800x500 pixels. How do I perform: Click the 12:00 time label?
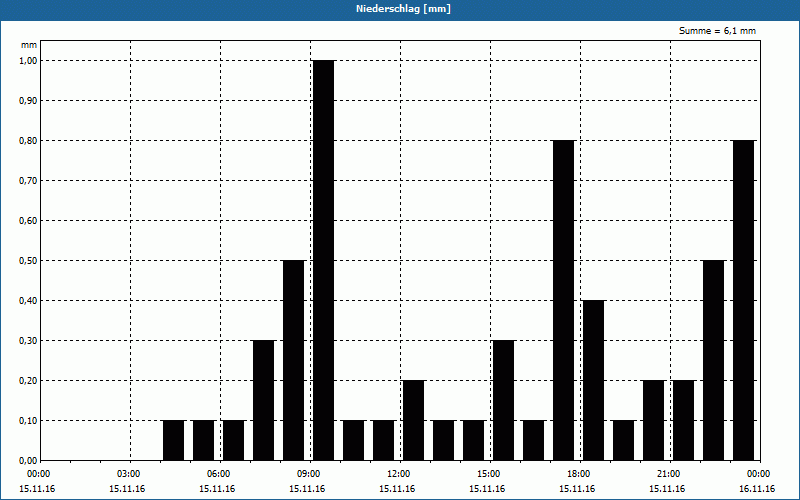tap(399, 474)
